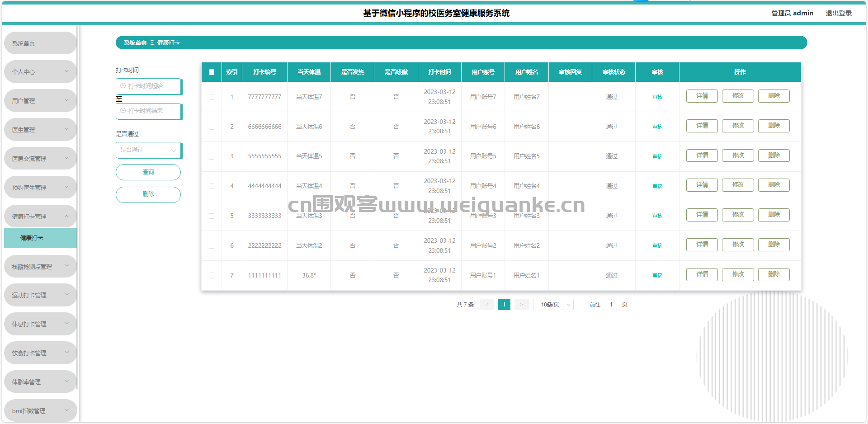This screenshot has width=868, height=424.
Task: Click 当天体温 column header
Action: coord(309,72)
